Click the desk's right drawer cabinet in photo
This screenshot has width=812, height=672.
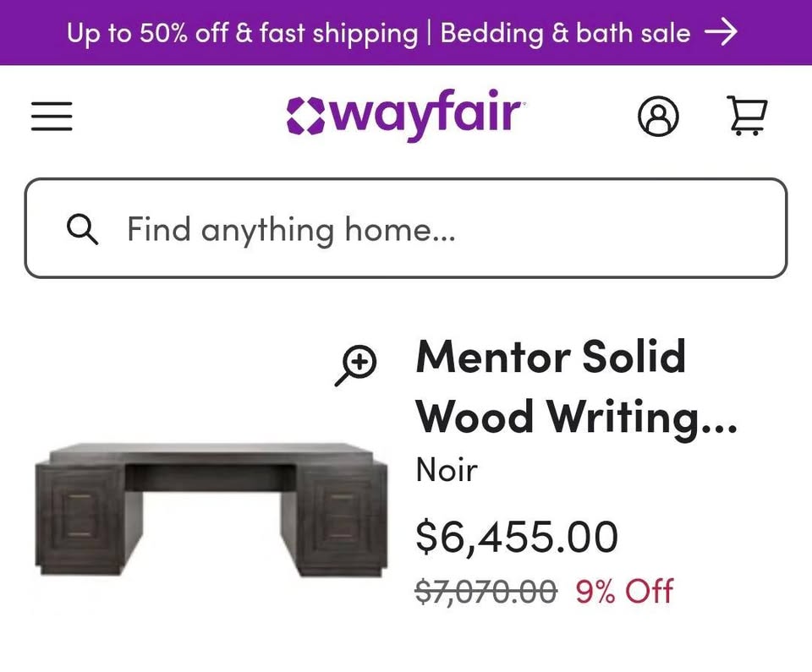click(x=340, y=517)
